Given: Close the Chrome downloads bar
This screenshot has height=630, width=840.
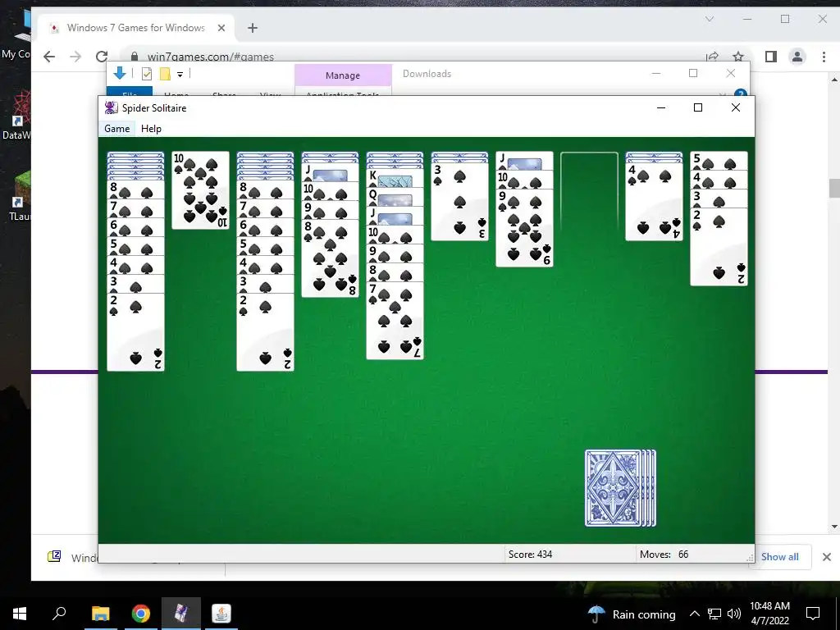Looking at the screenshot, I should (827, 557).
